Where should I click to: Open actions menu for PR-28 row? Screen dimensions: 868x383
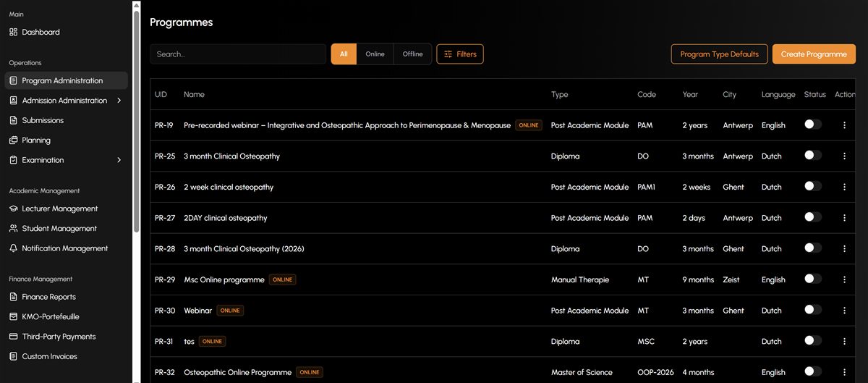[x=844, y=249]
